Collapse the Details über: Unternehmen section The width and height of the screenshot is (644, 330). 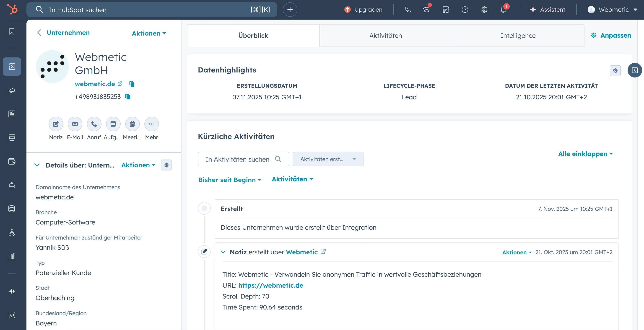37,165
